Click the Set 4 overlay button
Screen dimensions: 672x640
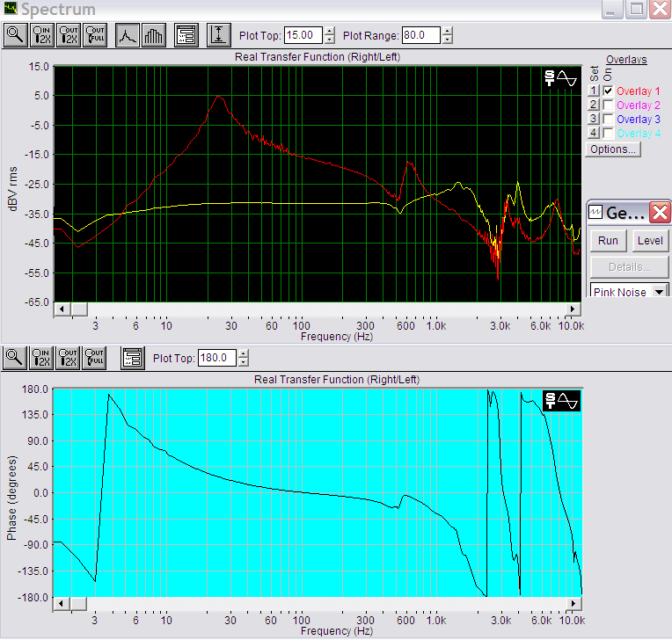(593, 134)
